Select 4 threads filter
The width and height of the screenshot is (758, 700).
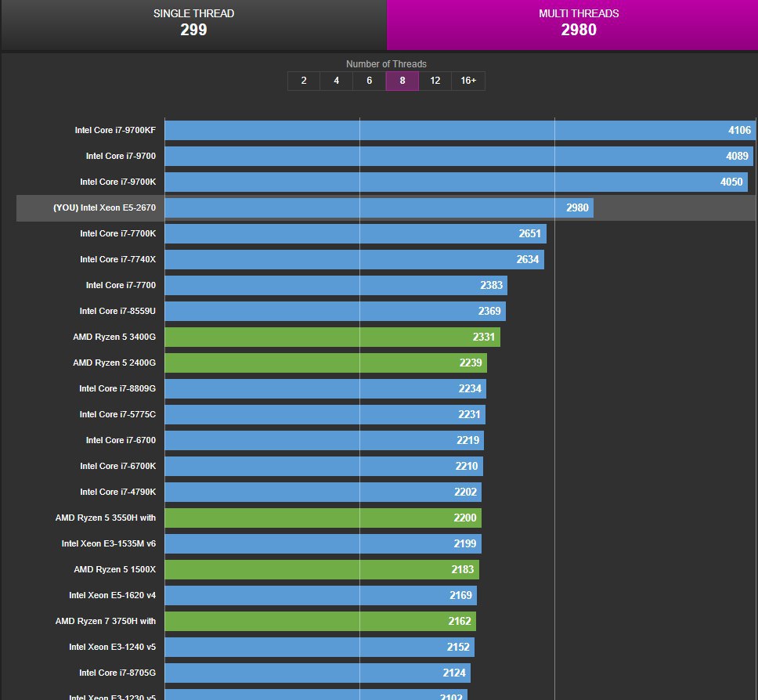pos(337,81)
